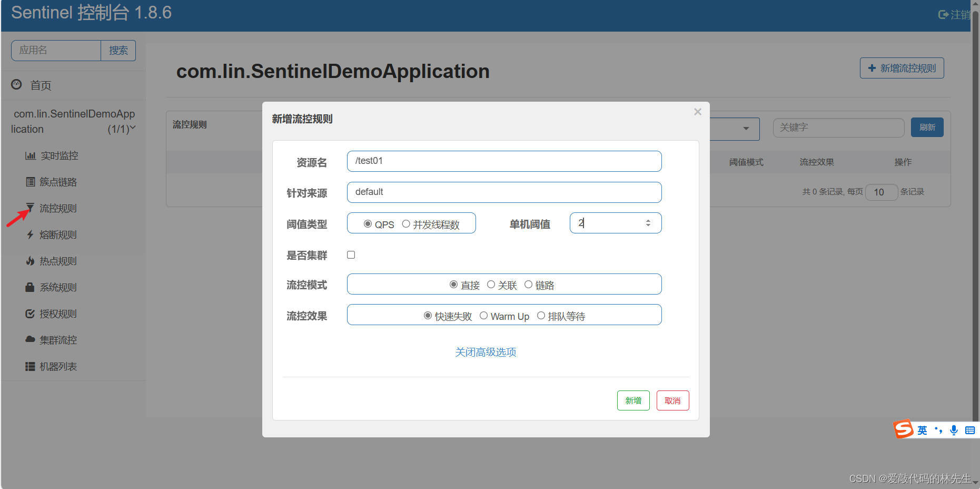Open 热点规则 menu item
The height and width of the screenshot is (489, 980).
click(58, 261)
